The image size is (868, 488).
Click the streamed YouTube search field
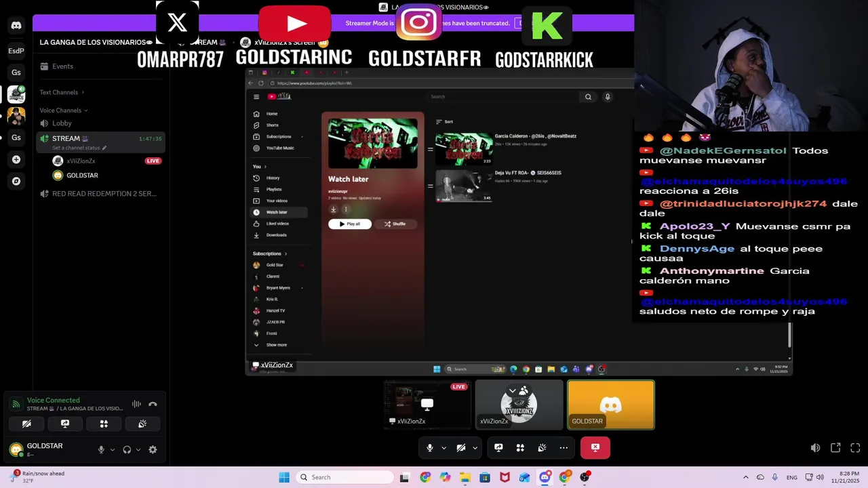(505, 97)
